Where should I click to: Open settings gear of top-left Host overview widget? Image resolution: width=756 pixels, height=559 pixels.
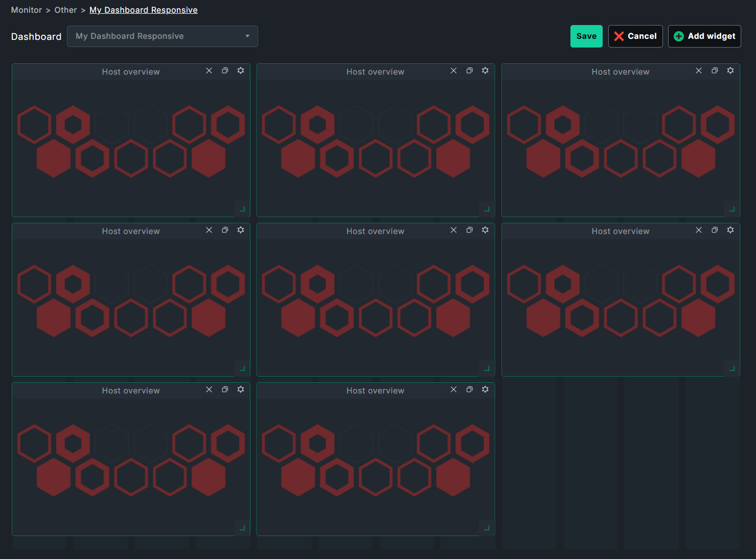pyautogui.click(x=241, y=71)
